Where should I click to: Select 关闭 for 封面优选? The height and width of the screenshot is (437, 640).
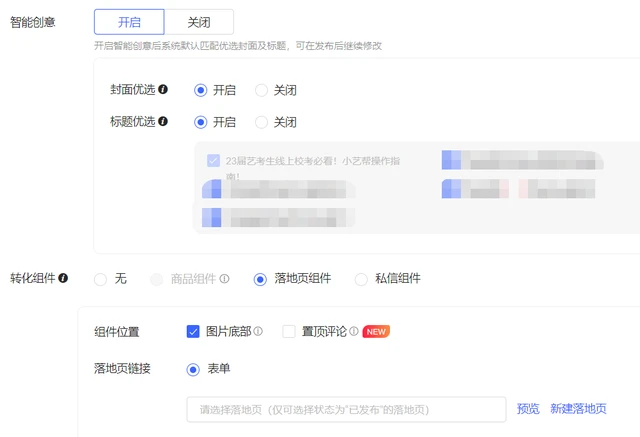pos(262,90)
